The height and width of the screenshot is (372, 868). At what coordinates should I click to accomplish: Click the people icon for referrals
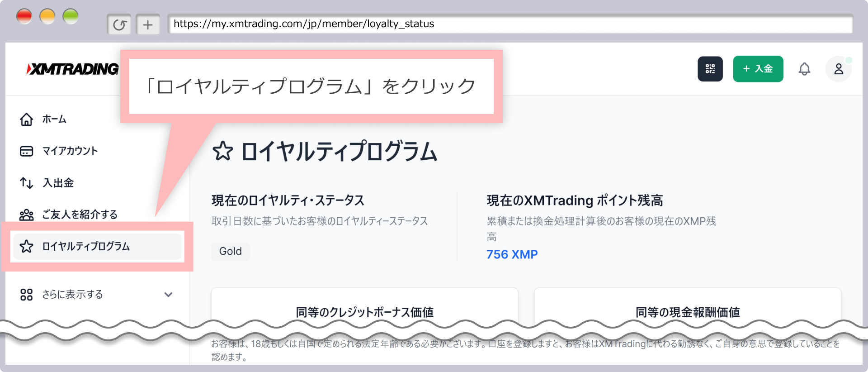tap(26, 215)
